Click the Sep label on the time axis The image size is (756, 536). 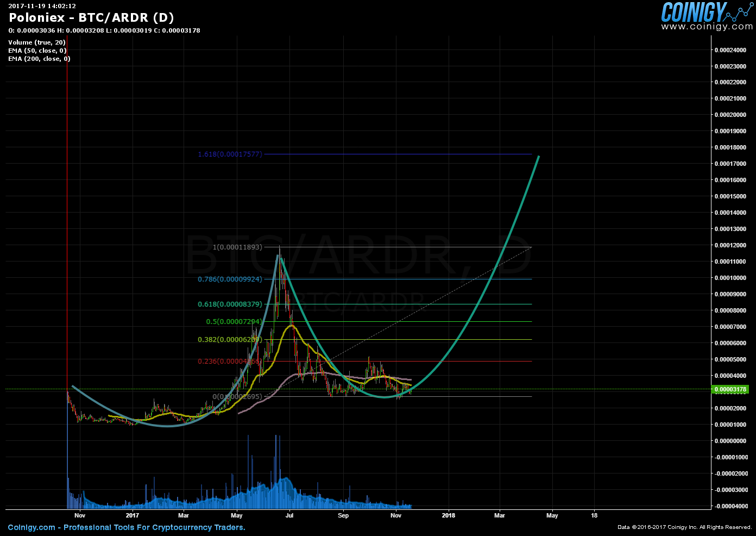click(343, 515)
